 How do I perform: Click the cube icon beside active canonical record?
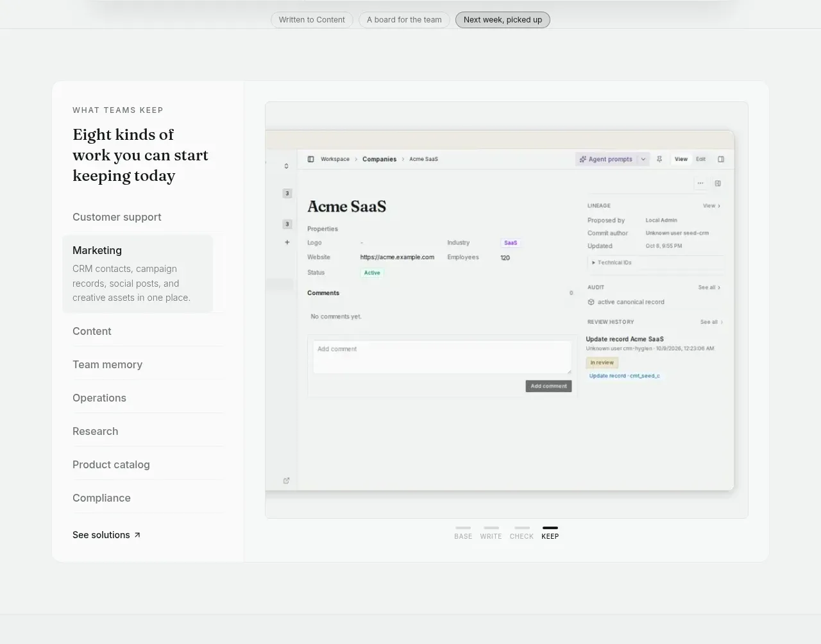tap(591, 302)
